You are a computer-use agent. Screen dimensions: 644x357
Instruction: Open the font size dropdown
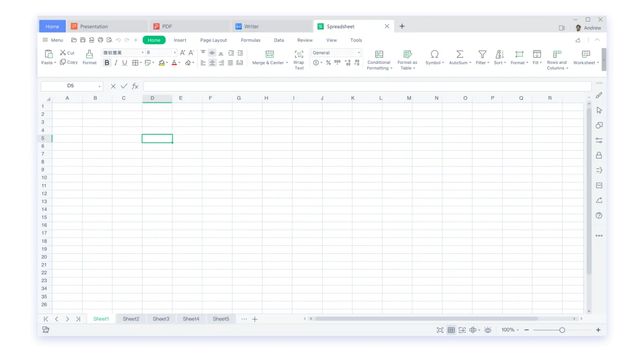pos(175,53)
